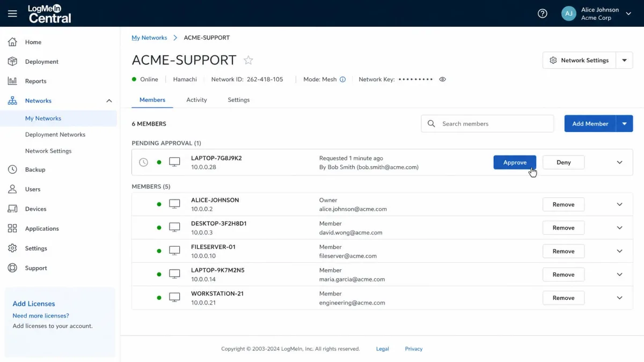Click the engineering@acme.com email text
Viewport: 644px width, 362px height.
352,302
